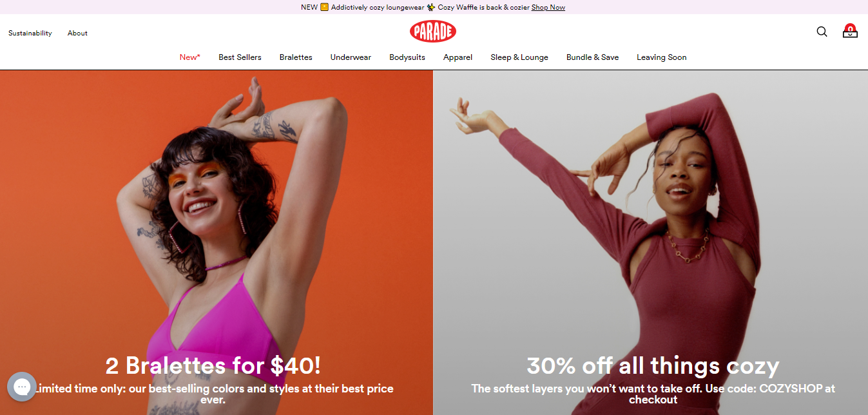Screen dimensions: 868x415
Task: Click Shop Now in announcement bar
Action: (x=548, y=8)
